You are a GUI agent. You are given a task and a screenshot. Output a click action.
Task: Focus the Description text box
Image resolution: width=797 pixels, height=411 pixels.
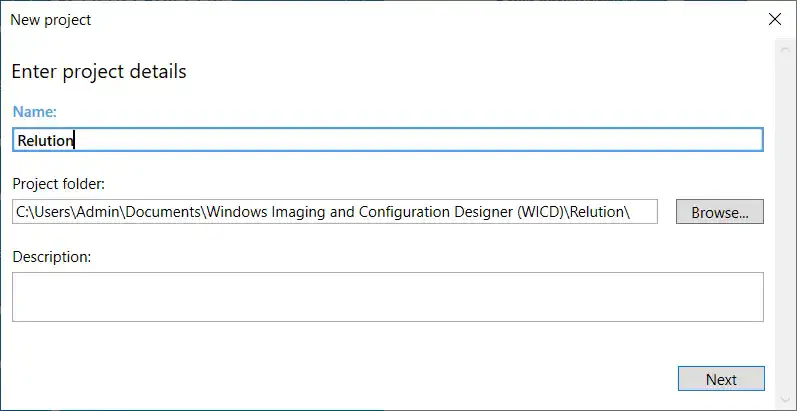(x=387, y=297)
